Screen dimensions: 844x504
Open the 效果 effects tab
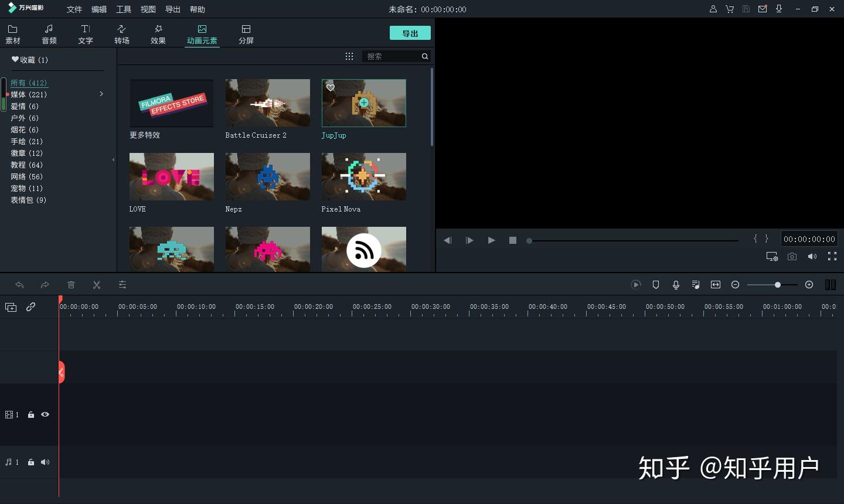(158, 35)
